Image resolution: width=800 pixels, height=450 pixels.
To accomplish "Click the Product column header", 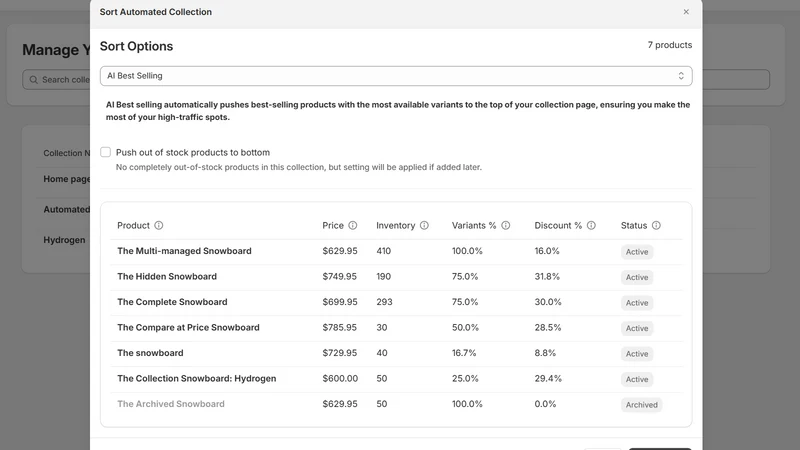I will click(x=133, y=226).
